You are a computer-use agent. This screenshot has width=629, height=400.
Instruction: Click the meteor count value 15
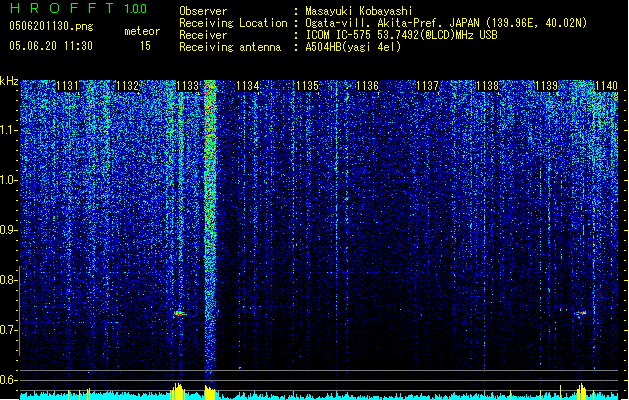tap(145, 46)
